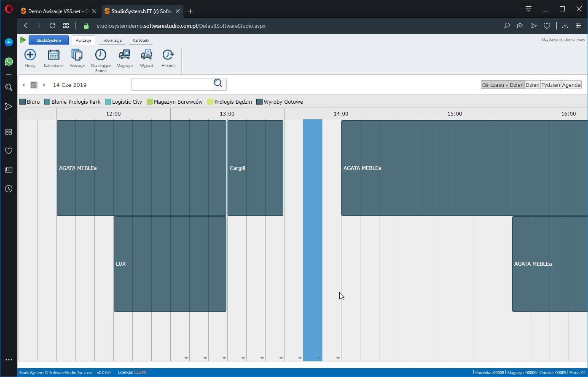Select the StudioSystem tab

(48, 40)
